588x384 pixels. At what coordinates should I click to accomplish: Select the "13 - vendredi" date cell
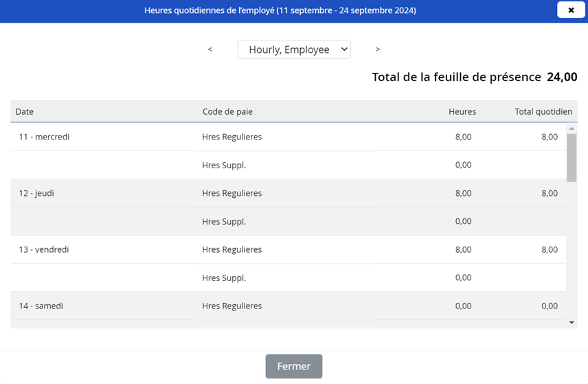tap(44, 249)
